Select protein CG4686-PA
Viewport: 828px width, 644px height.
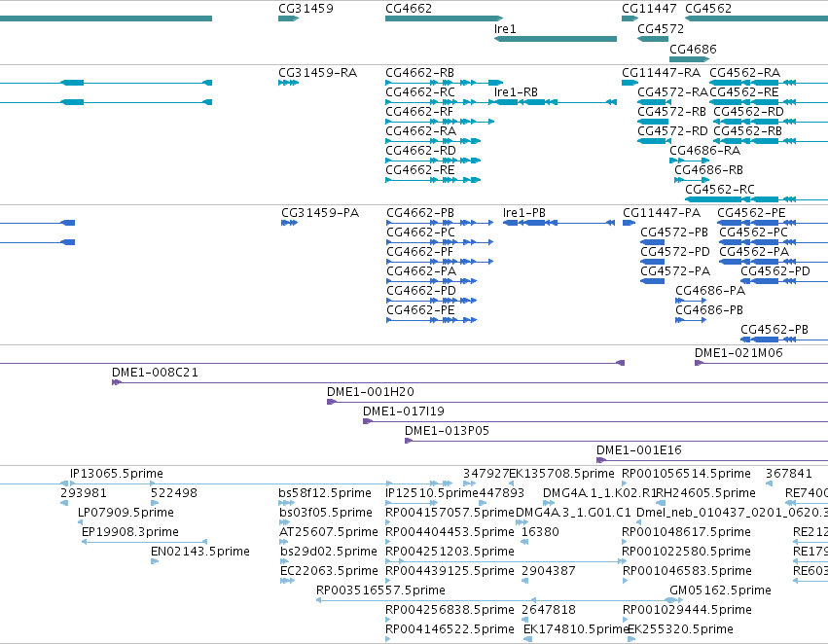(710, 291)
